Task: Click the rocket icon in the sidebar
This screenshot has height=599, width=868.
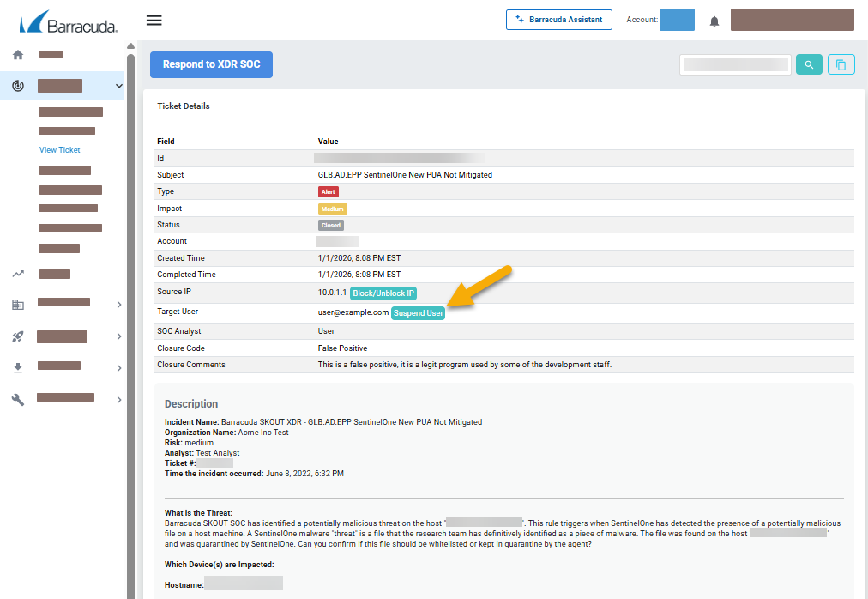Action: pos(17,336)
